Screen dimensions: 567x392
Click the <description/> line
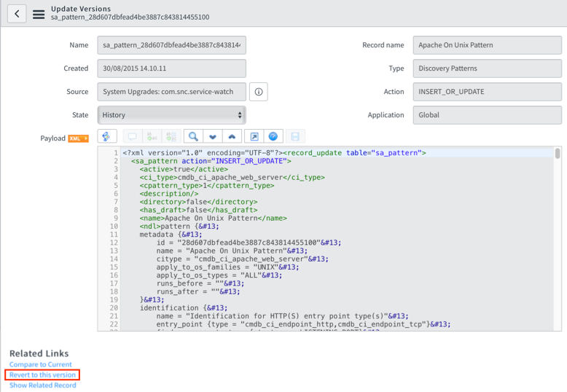click(169, 194)
